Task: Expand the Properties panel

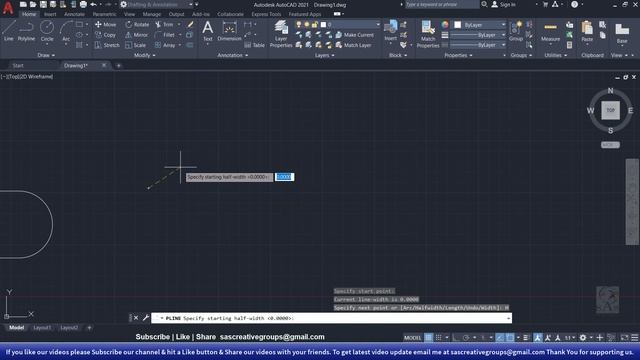Action: point(458,55)
